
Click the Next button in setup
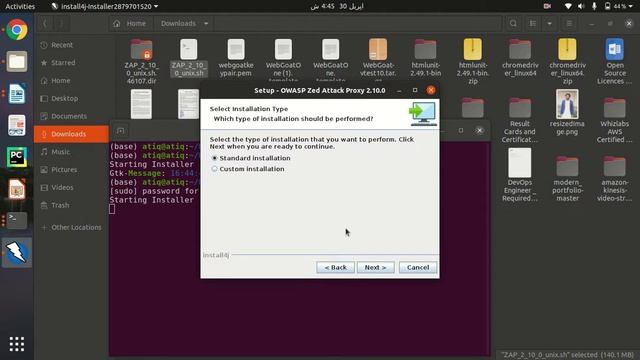click(x=376, y=267)
